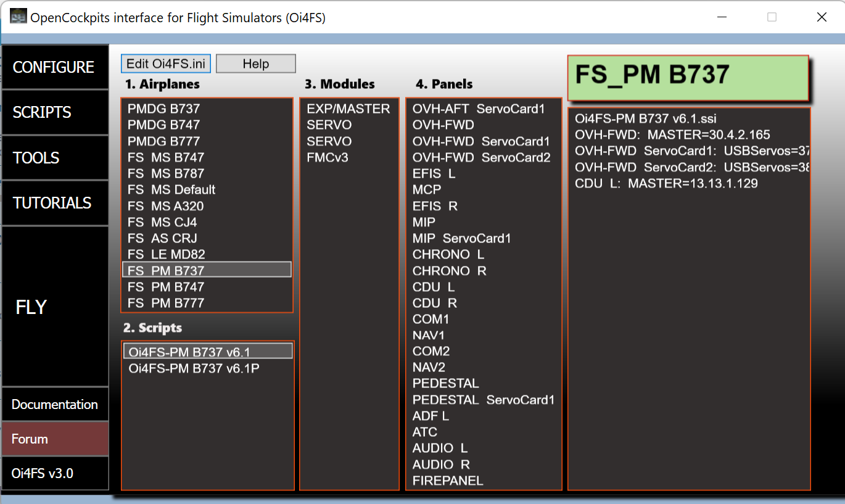Select FIREPANEL in Panels list

tap(448, 481)
